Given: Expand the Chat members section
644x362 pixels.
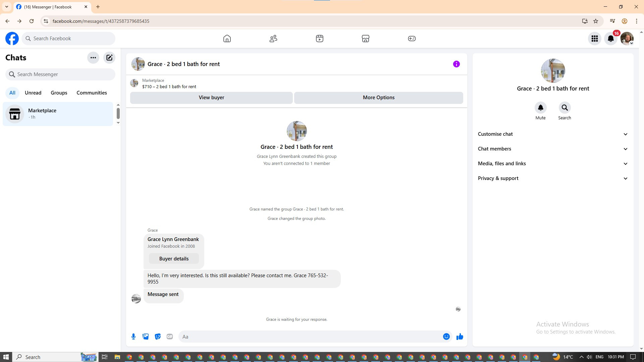Looking at the screenshot, I should pyautogui.click(x=553, y=149).
